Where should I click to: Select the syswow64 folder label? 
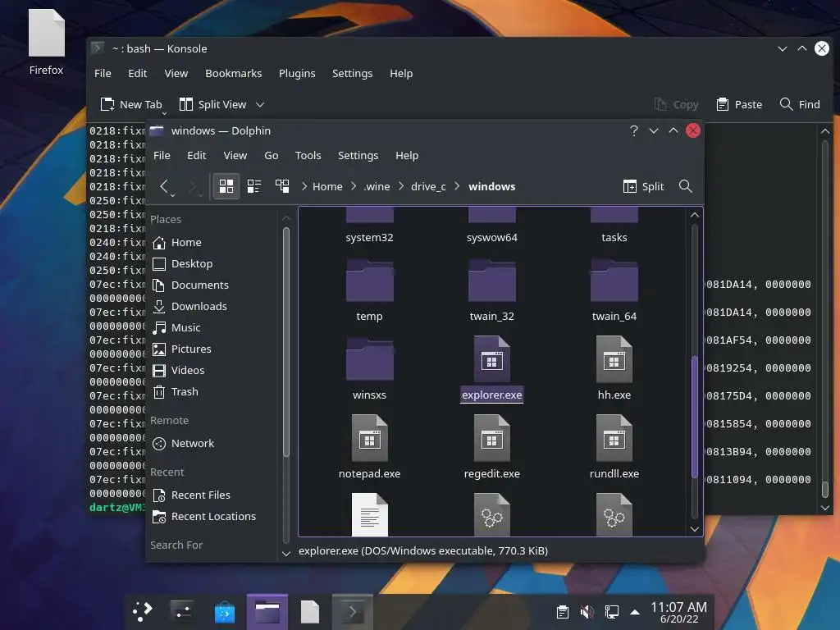492,237
